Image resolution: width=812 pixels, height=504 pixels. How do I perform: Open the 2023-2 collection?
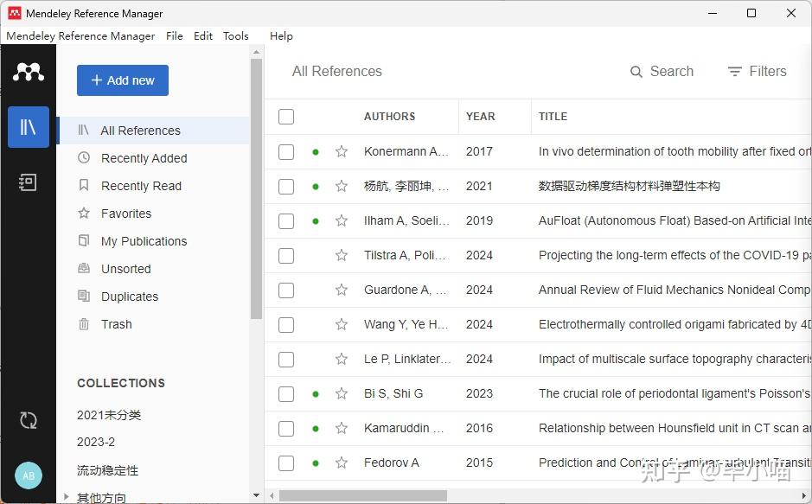(96, 443)
